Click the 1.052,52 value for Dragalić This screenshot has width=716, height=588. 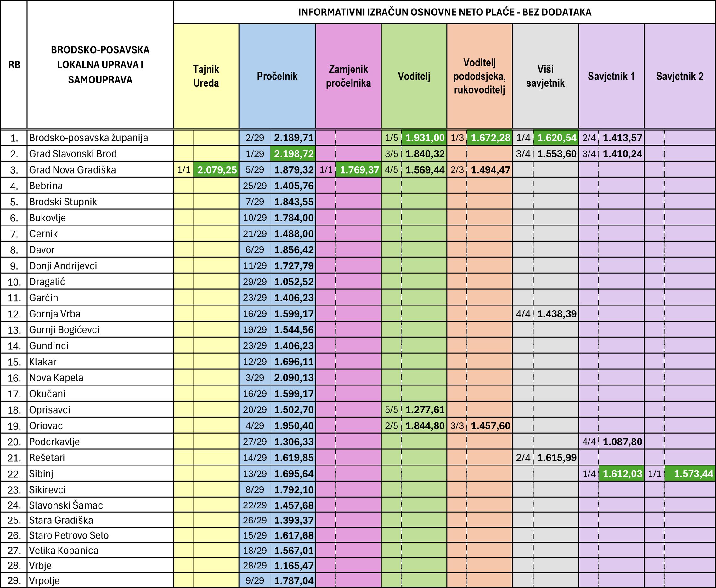(x=293, y=282)
